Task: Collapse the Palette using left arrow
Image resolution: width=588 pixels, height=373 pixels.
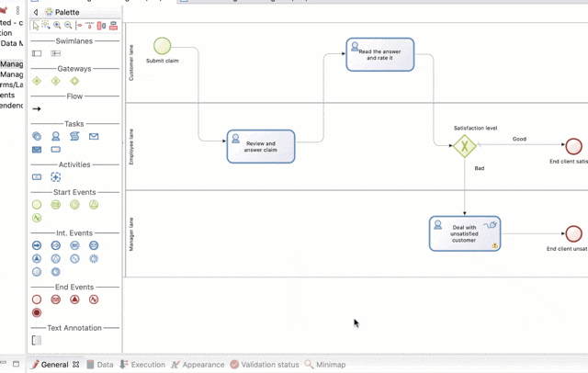Action: point(36,12)
